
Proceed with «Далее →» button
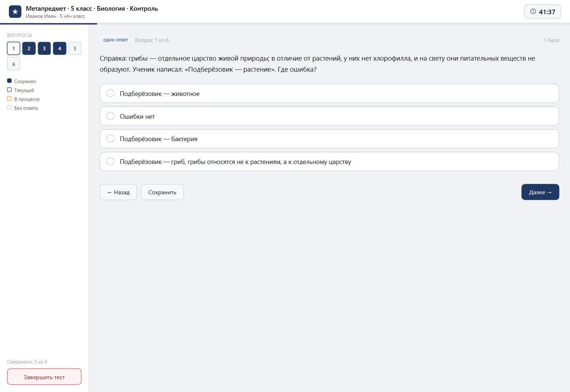point(540,192)
